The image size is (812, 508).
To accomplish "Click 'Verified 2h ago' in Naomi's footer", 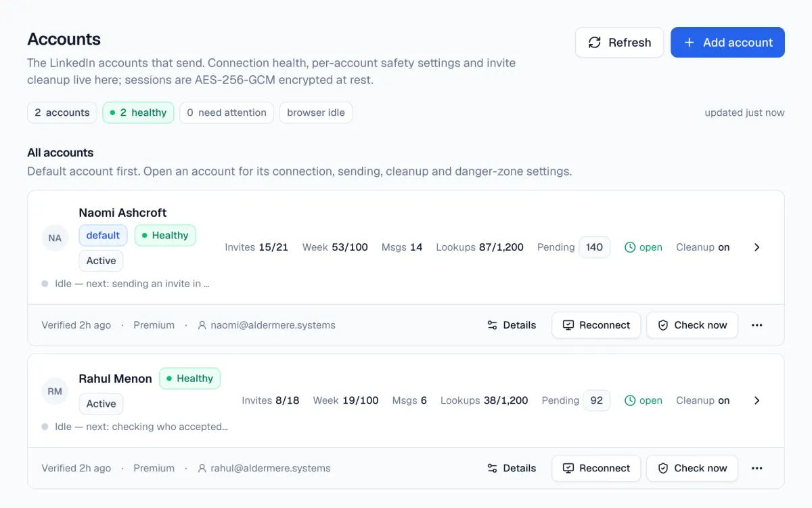I will 76,325.
